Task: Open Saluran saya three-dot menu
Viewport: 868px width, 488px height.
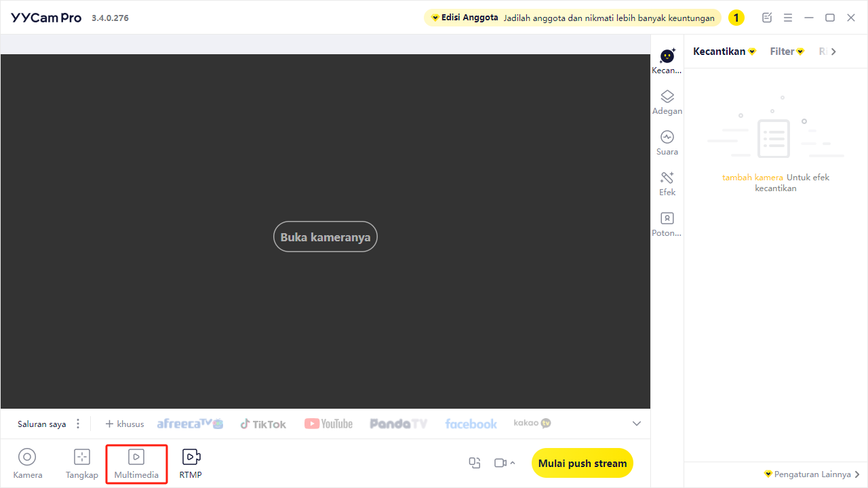Action: pos(78,424)
